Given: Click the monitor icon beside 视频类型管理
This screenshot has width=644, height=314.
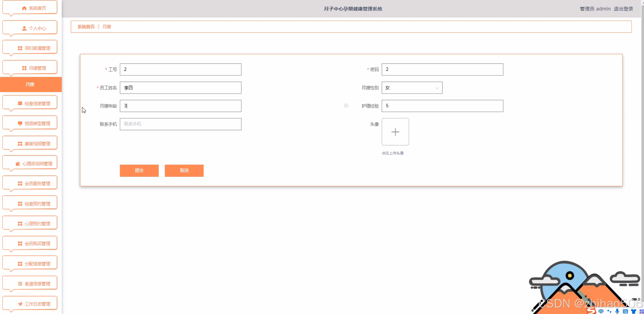Looking at the screenshot, I should (x=20, y=123).
